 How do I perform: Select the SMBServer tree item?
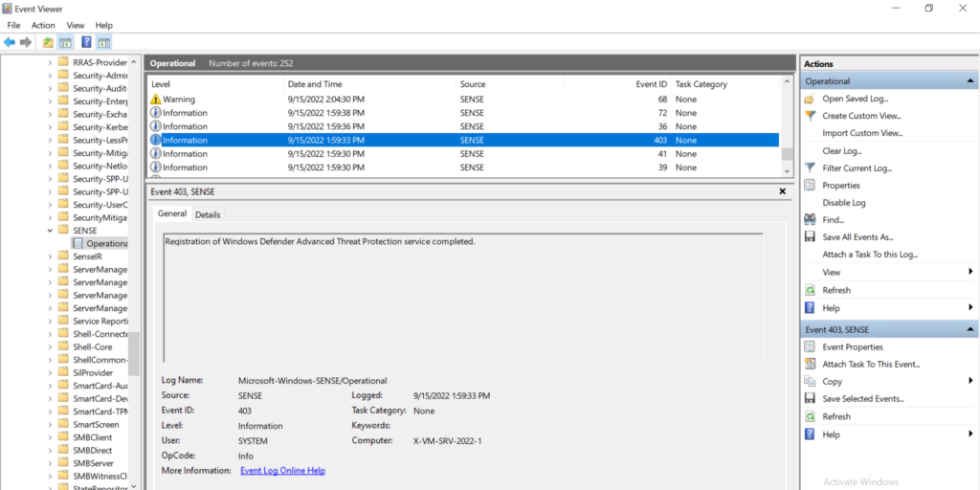(93, 463)
